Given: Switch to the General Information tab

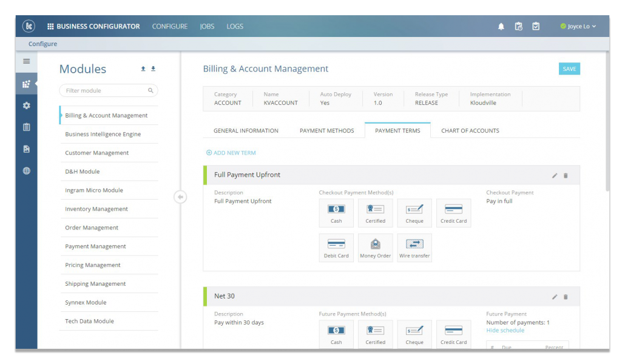Looking at the screenshot, I should tap(246, 131).
